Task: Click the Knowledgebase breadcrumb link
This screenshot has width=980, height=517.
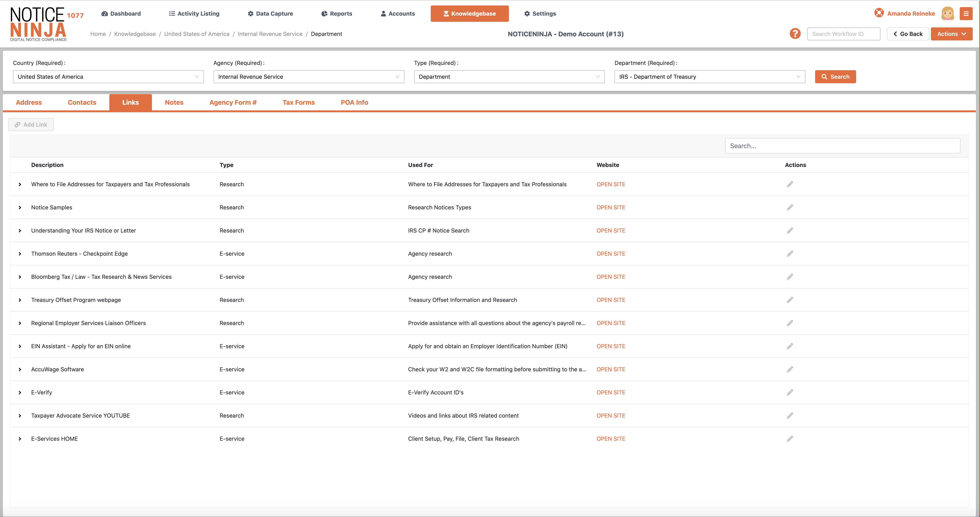Action: (x=135, y=34)
